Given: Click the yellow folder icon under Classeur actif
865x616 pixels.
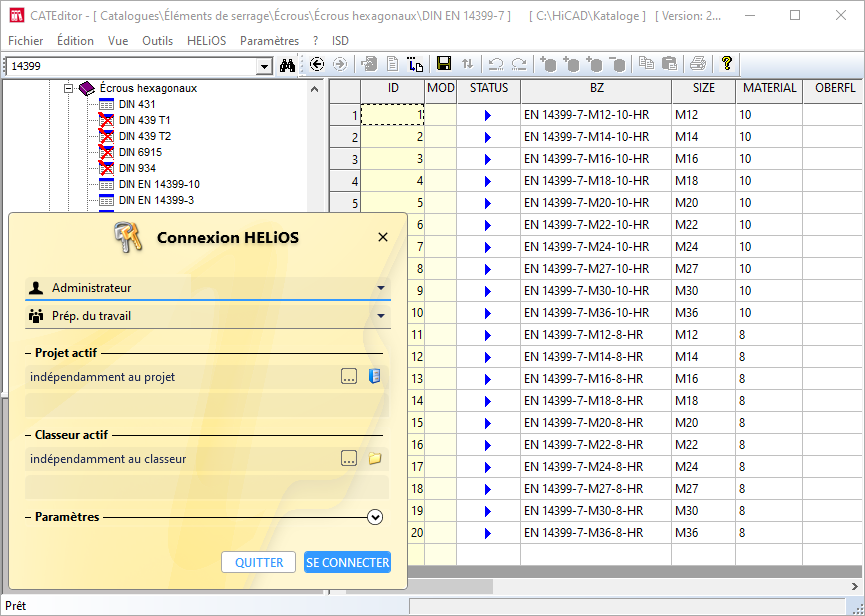Looking at the screenshot, I should (375, 459).
